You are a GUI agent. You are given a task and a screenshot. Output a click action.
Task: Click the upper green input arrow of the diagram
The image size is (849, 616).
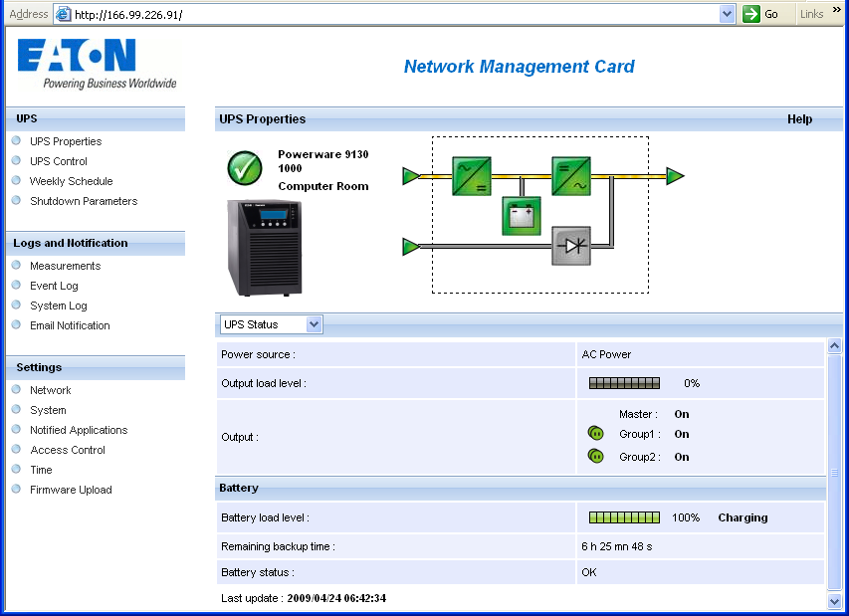(411, 176)
